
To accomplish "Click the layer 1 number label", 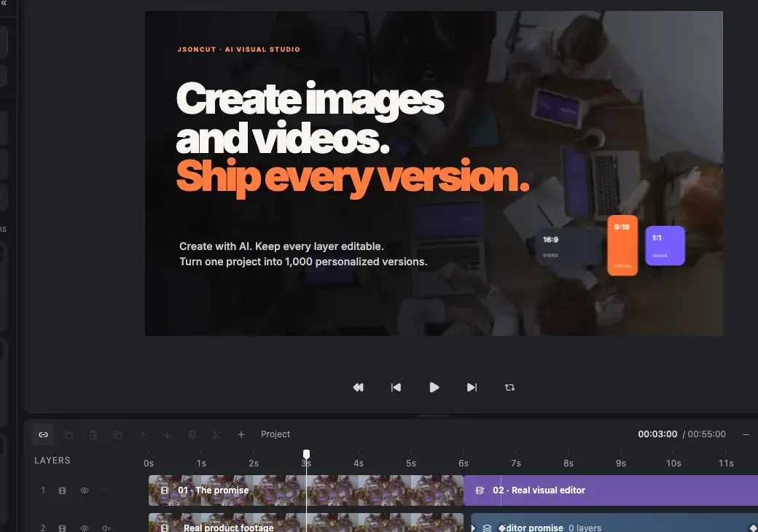I will [43, 490].
